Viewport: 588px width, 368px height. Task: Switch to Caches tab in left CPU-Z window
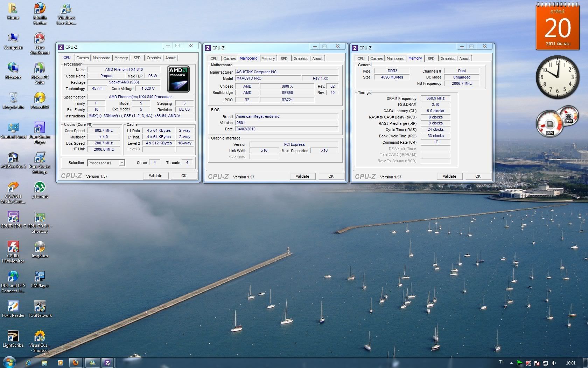coord(83,58)
